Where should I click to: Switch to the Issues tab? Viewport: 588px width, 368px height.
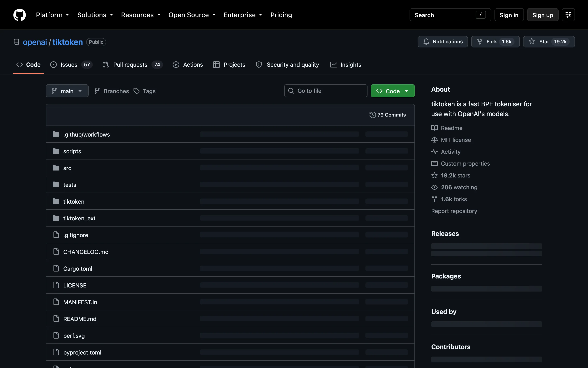coord(71,65)
